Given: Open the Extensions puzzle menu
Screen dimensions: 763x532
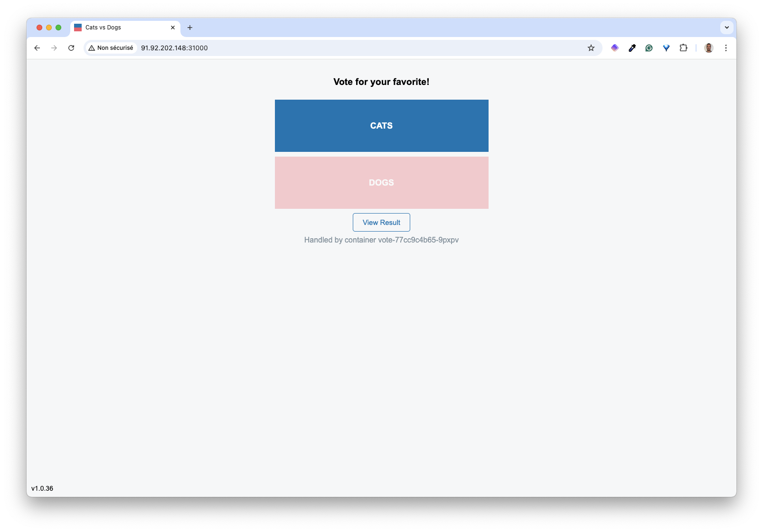Looking at the screenshot, I should tap(683, 48).
